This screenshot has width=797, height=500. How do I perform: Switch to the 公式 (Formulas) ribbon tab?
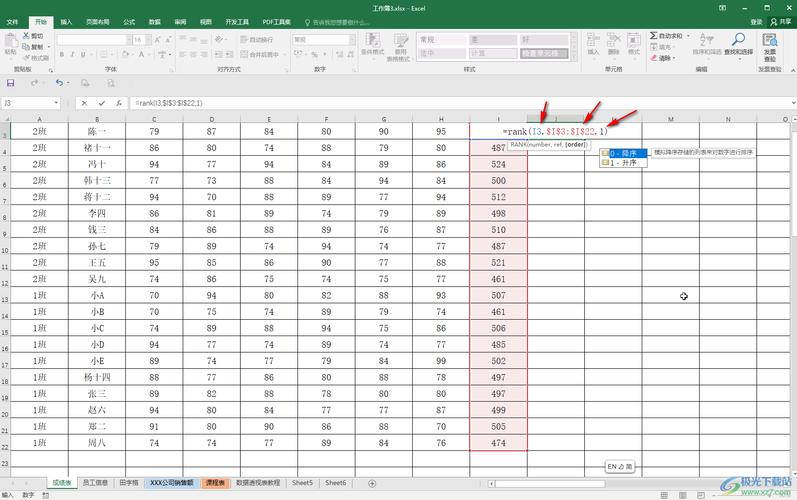pyautogui.click(x=129, y=21)
